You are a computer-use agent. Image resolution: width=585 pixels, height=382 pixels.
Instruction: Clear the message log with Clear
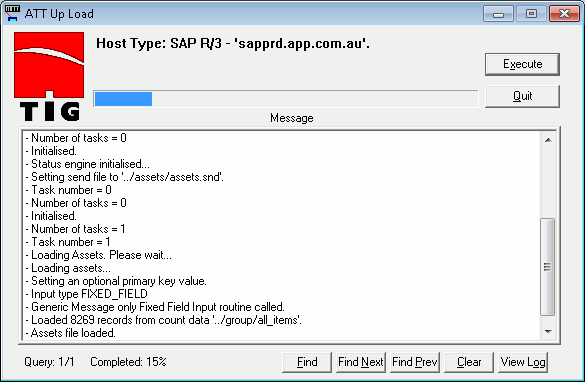click(469, 362)
